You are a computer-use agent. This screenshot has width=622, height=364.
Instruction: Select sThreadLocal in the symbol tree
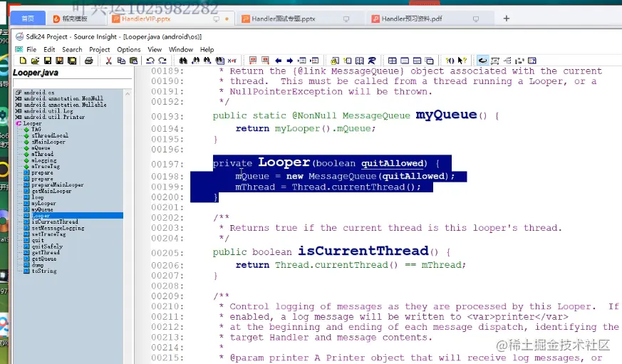50,135
